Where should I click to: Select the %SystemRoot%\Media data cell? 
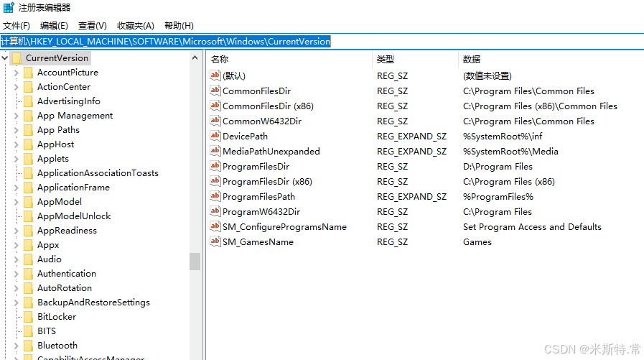tap(510, 152)
